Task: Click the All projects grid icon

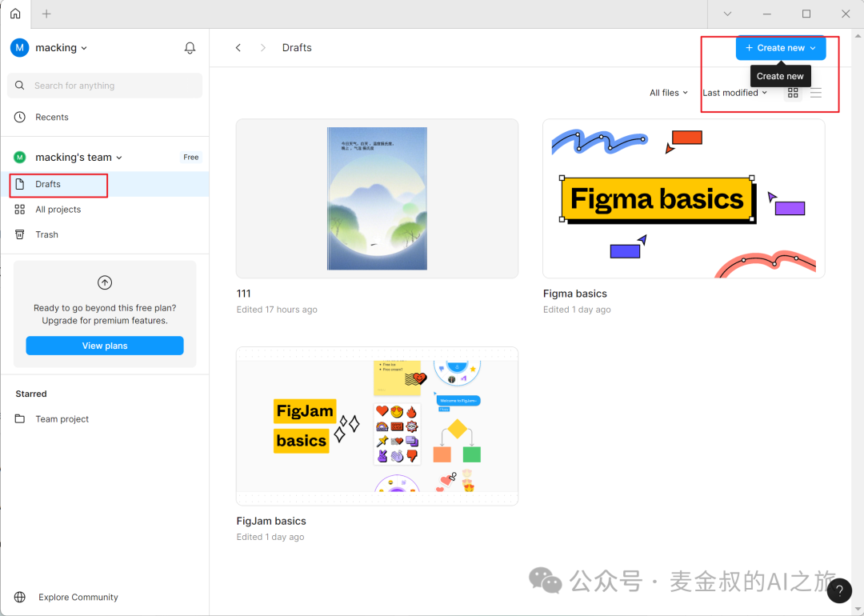Action: click(20, 210)
